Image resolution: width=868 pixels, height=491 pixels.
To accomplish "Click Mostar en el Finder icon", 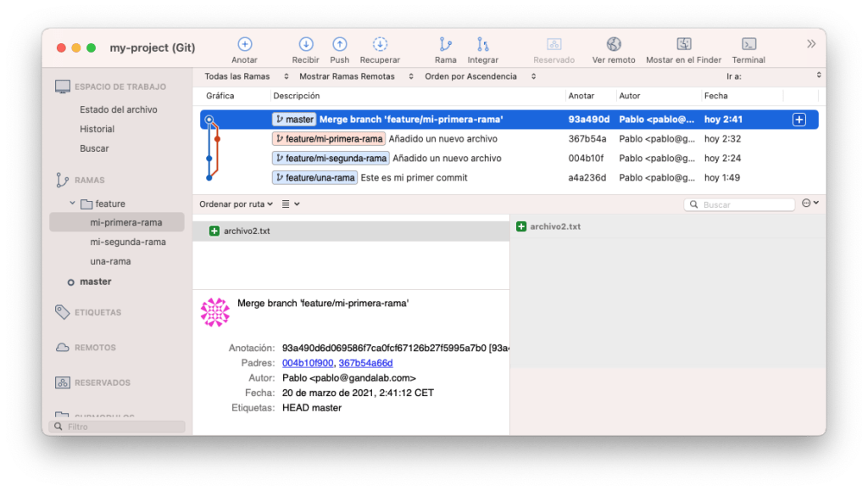I will click(684, 44).
